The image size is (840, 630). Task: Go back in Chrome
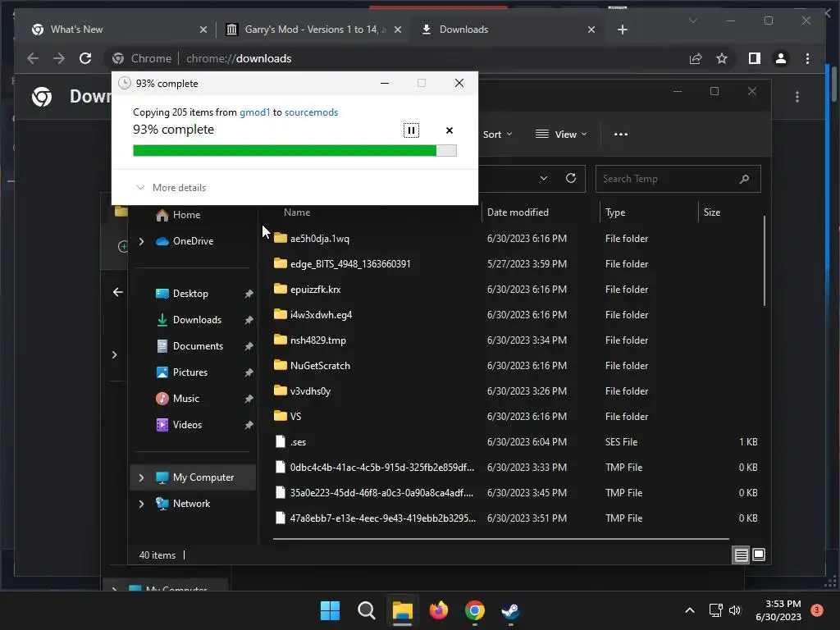point(33,58)
